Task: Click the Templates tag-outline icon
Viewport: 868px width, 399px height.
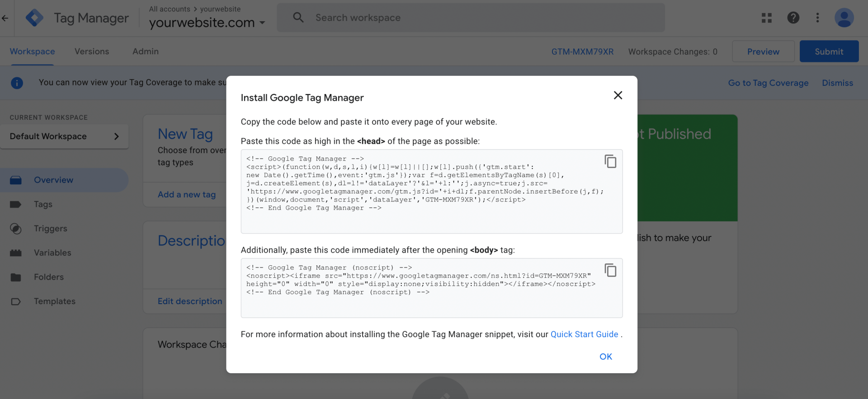Action: 16,301
